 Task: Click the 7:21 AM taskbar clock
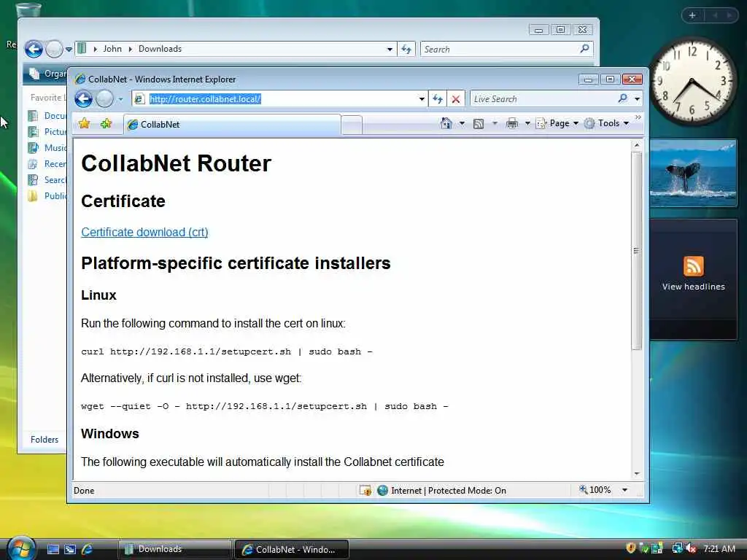point(719,548)
